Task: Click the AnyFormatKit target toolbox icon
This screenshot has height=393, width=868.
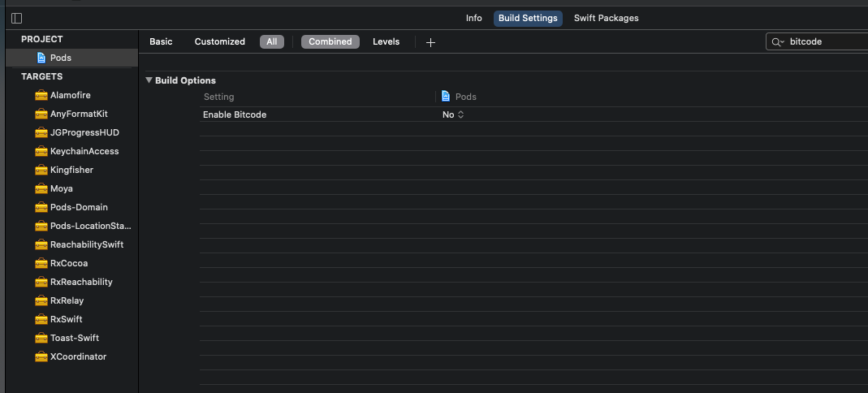Action: click(x=41, y=114)
